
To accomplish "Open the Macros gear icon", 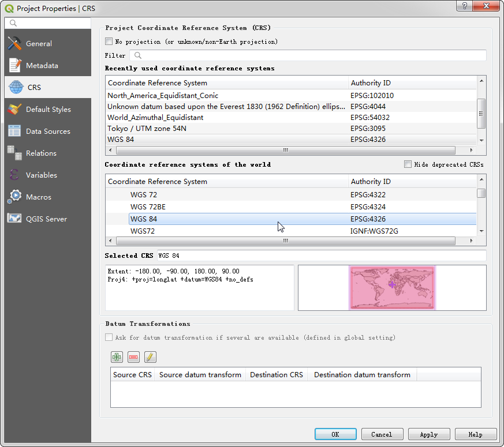I will [x=14, y=197].
